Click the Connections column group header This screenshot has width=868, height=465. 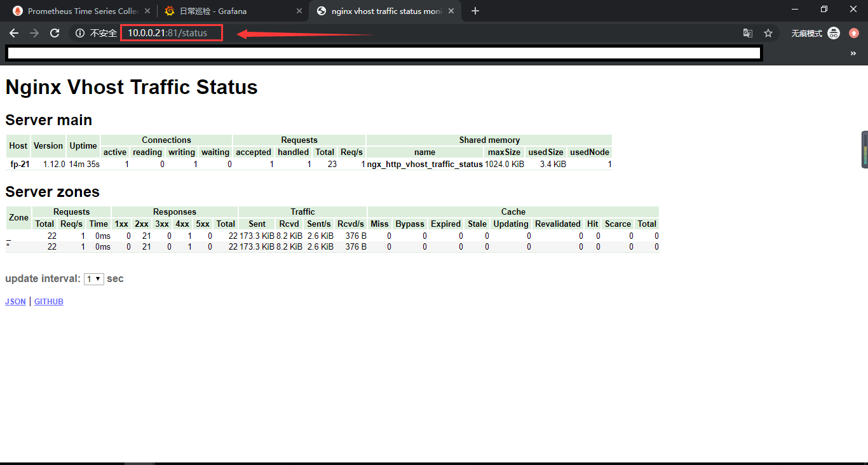tap(166, 140)
